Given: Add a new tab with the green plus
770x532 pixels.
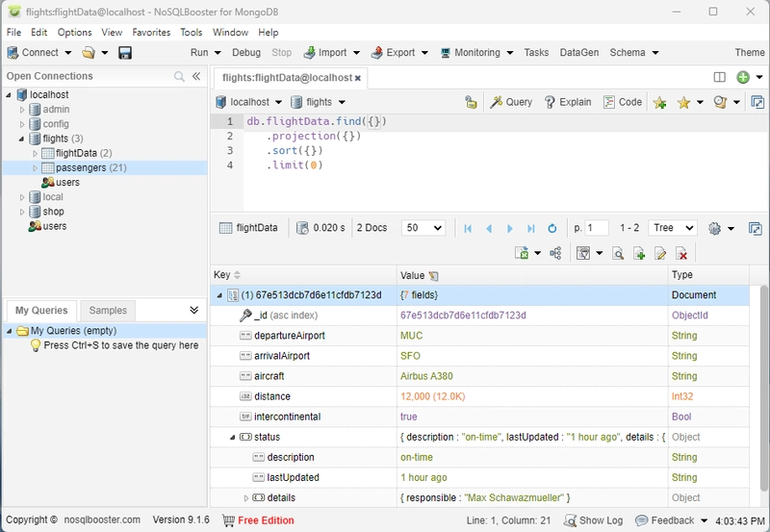Looking at the screenshot, I should coord(743,77).
